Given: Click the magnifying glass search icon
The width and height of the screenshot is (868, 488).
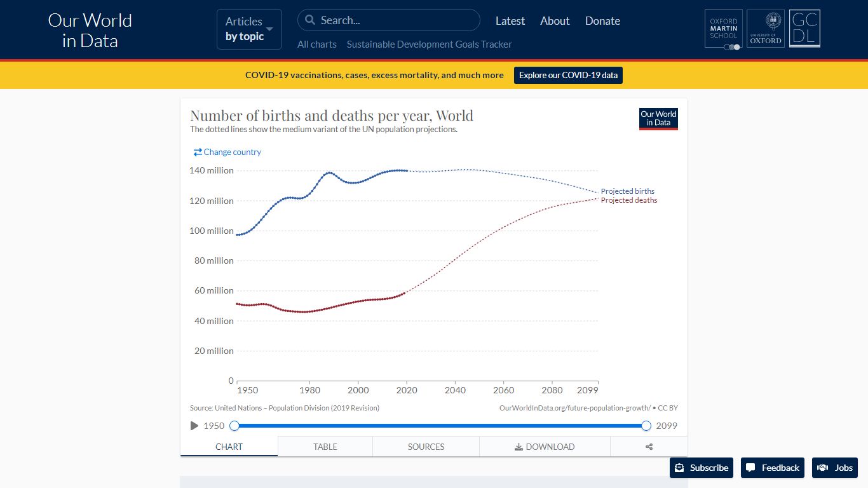Looking at the screenshot, I should [x=310, y=20].
